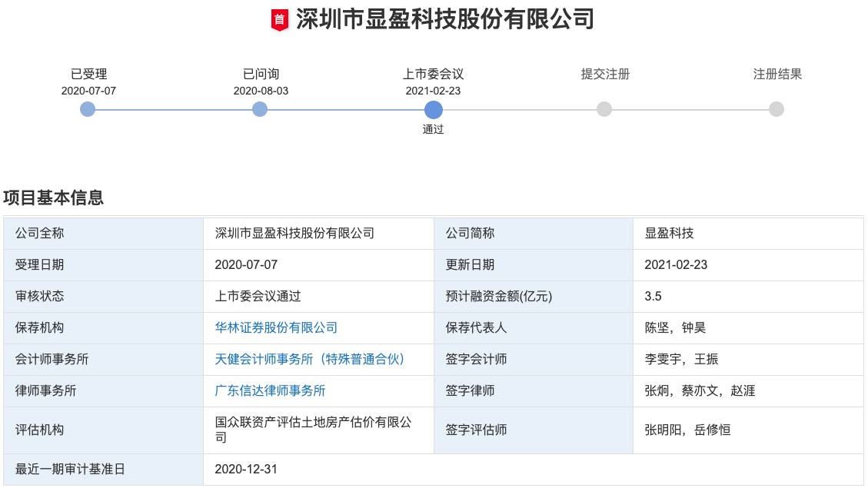Screen dimensions: 868x488
Task: Click the 张炯，蔡亦文，赵涯 value cell
Action: coord(748,390)
